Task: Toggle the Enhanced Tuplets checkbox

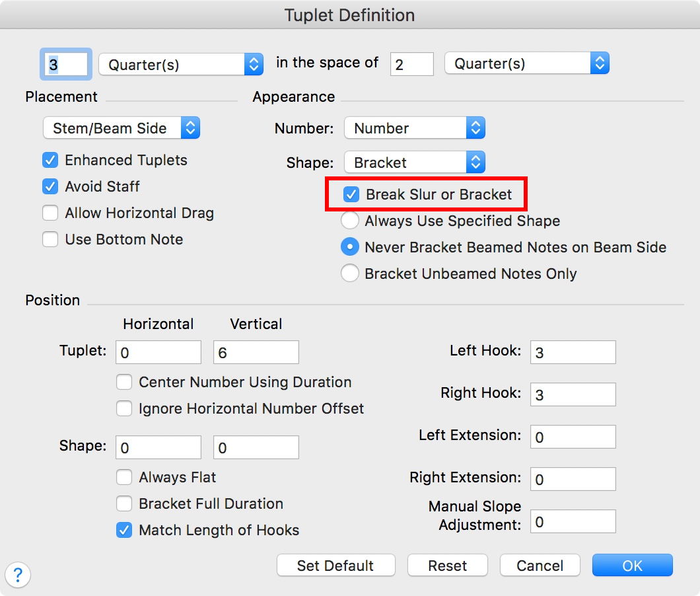Action: (50, 161)
